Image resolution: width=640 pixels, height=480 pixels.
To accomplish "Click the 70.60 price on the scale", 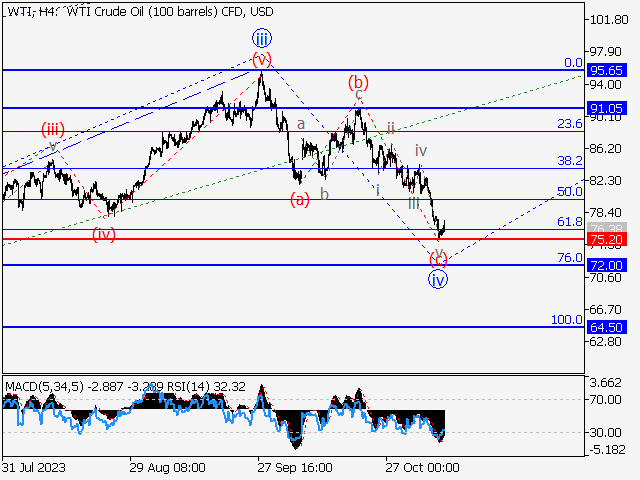I will [605, 278].
